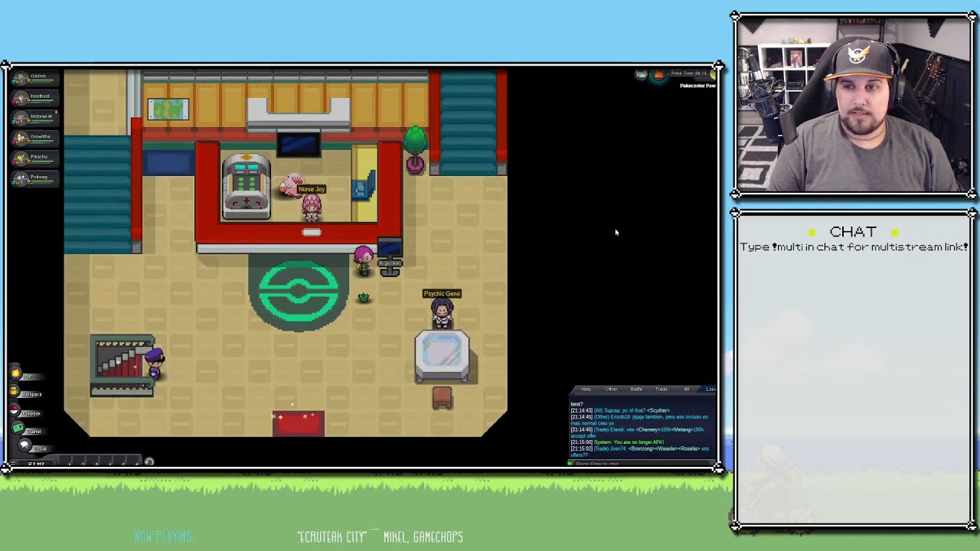Click the refresh arrow icon beside hotbar
Screen dimensions: 980x551
point(149,462)
